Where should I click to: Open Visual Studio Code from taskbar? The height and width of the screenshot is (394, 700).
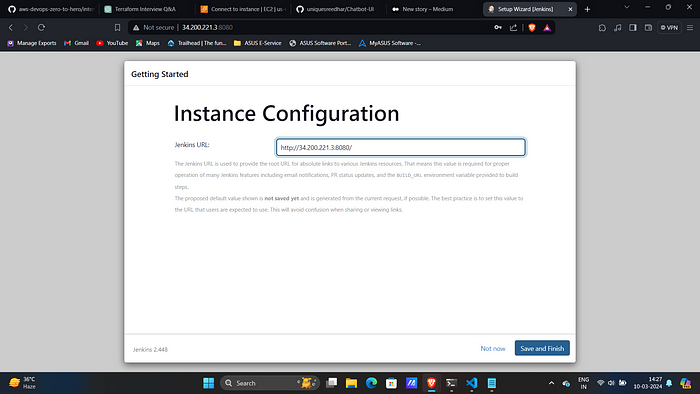[x=471, y=383]
